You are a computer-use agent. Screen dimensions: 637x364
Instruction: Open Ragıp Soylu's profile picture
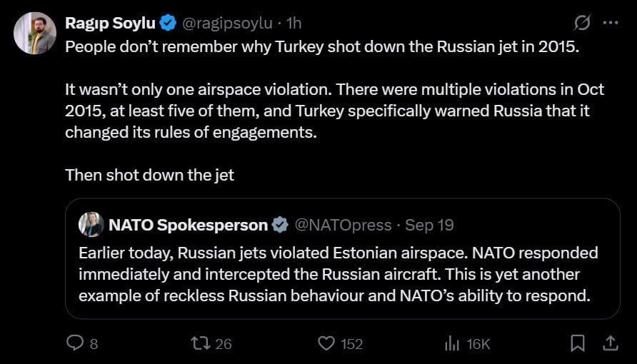35,34
